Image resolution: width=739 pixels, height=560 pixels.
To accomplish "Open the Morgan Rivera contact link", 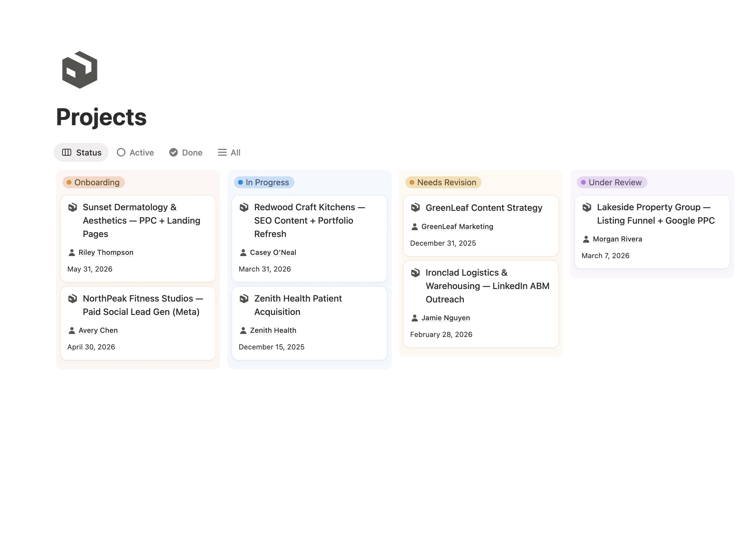I will (x=617, y=239).
